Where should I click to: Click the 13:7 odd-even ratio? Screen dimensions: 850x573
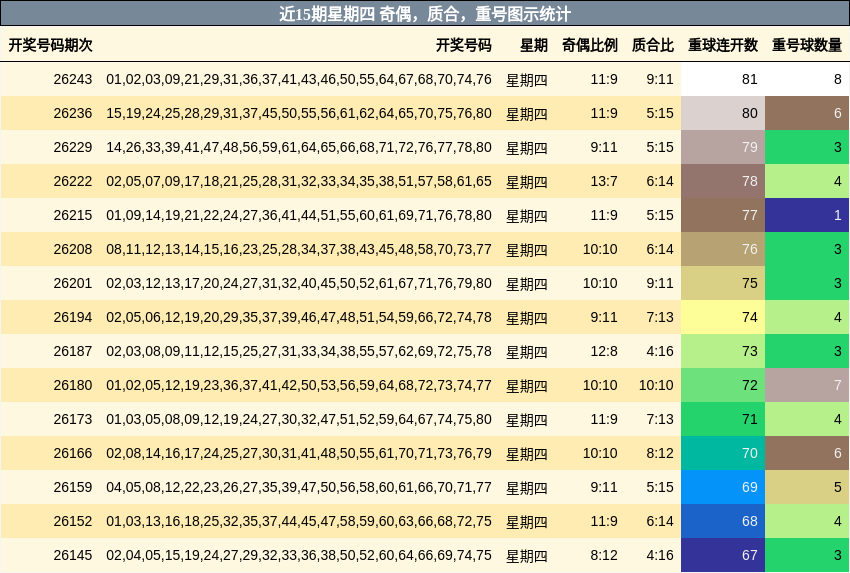point(603,181)
